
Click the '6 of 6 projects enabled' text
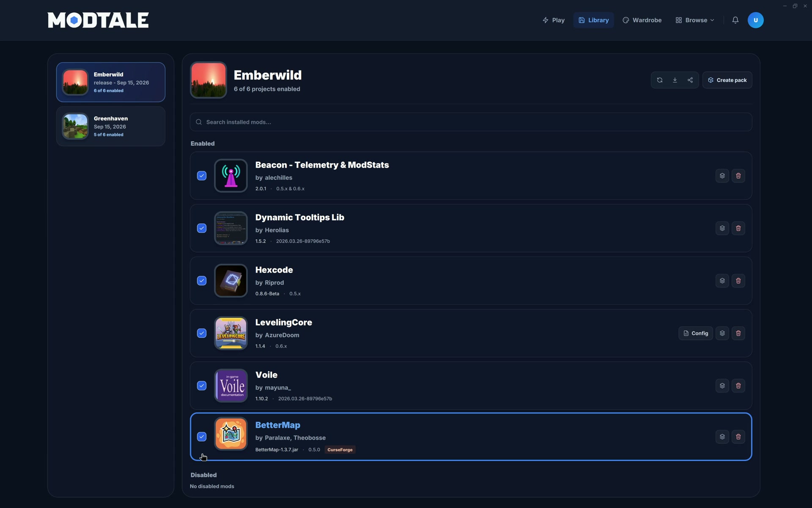point(267,89)
